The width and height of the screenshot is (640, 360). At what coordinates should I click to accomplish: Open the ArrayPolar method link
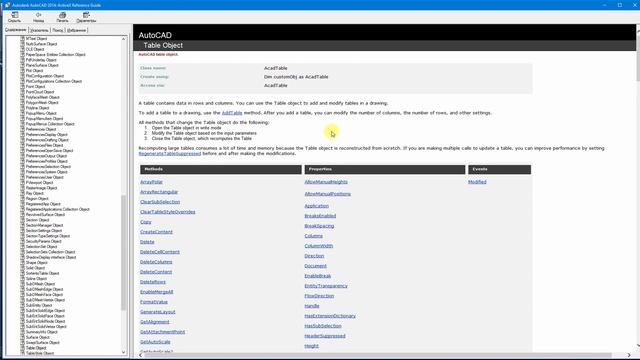tap(151, 182)
